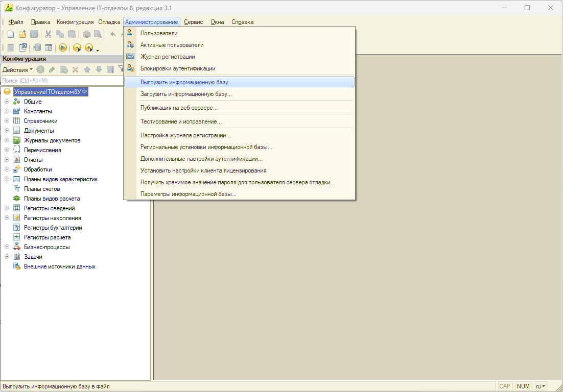This screenshot has width=563, height=392.
Task: Open the ru language dropdown in status bar
Action: click(541, 386)
